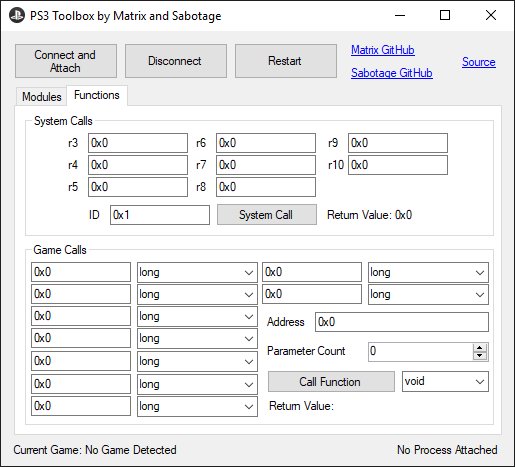
Task: Open the Source link
Action: tap(479, 62)
